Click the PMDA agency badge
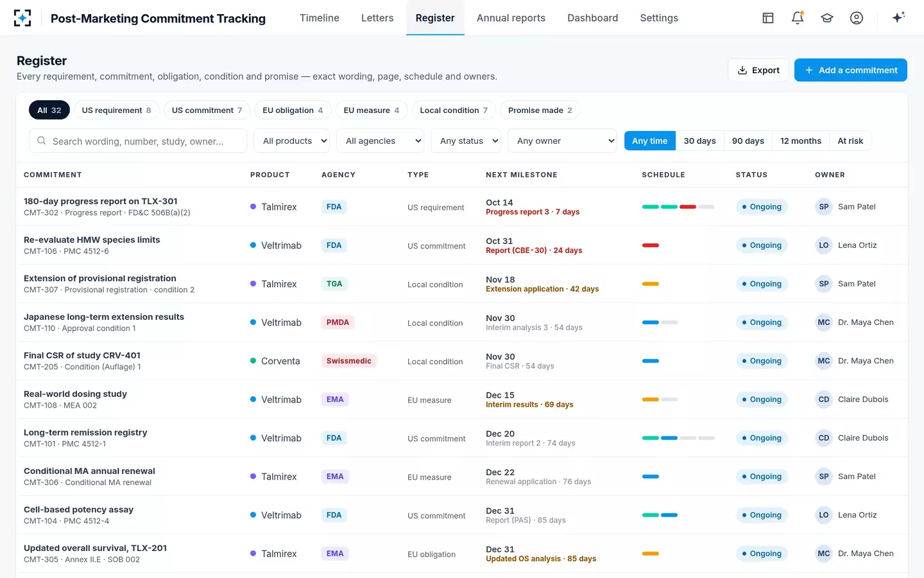 coord(338,322)
